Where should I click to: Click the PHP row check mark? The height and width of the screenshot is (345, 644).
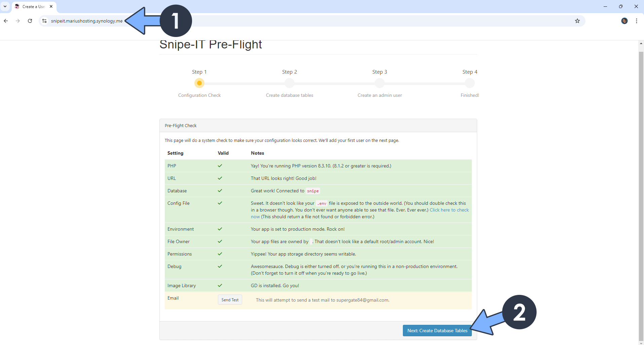pos(220,166)
